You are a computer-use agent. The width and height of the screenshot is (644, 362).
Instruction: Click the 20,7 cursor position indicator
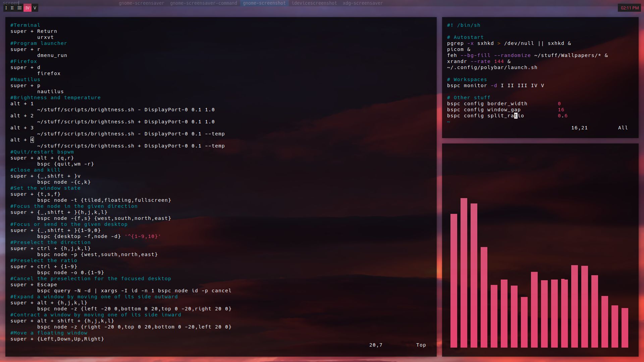click(375, 345)
